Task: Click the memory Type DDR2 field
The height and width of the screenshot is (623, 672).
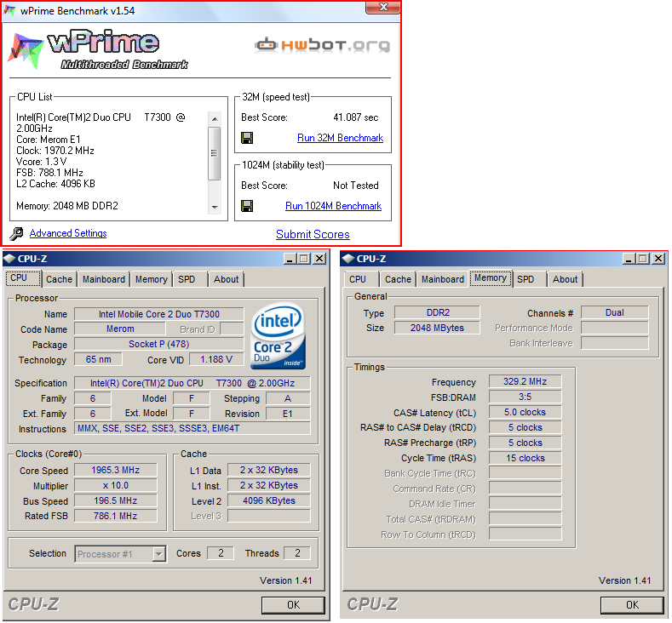Action: (x=437, y=312)
